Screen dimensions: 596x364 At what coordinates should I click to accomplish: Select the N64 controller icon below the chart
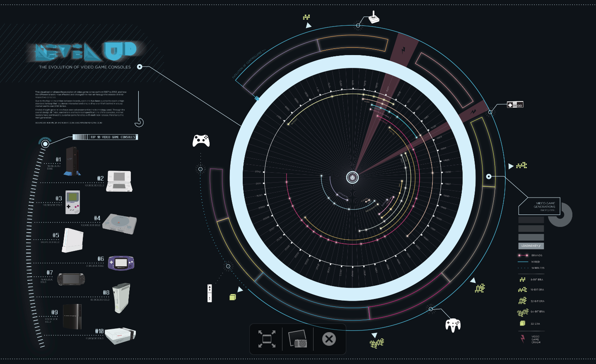pyautogui.click(x=453, y=325)
